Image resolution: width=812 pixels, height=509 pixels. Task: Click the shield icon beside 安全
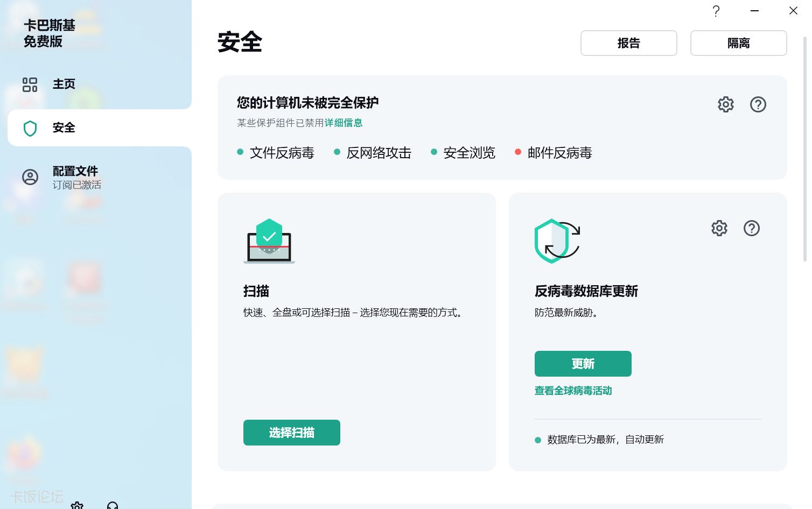30,128
